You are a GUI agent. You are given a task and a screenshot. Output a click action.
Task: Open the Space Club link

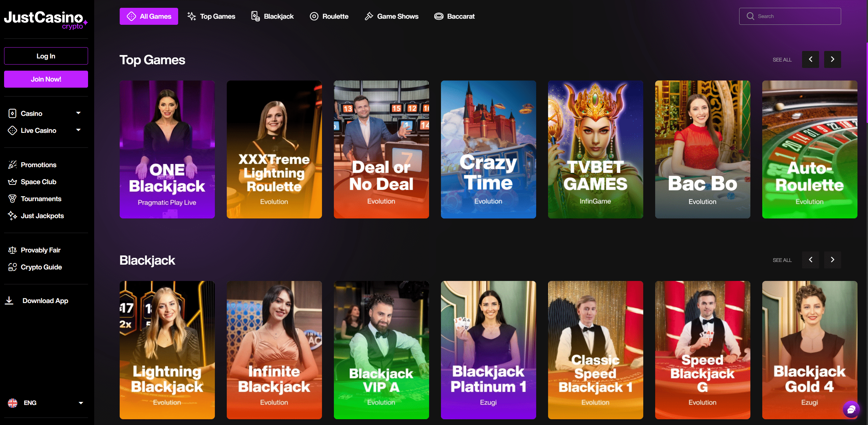coord(38,182)
